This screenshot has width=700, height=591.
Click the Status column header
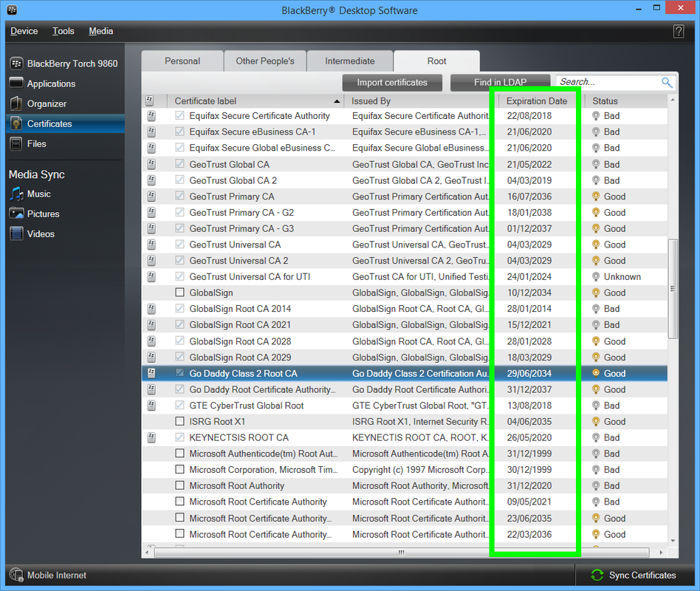coord(627,101)
